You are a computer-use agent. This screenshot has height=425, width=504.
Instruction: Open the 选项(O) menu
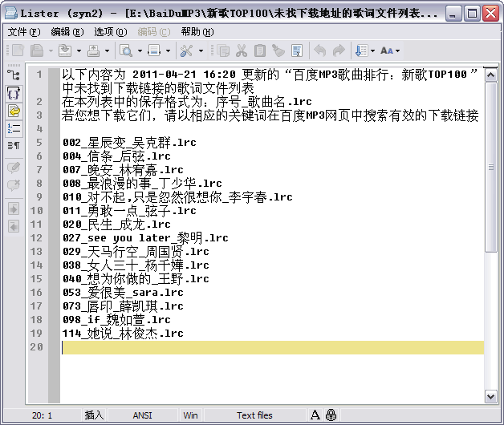(x=111, y=32)
